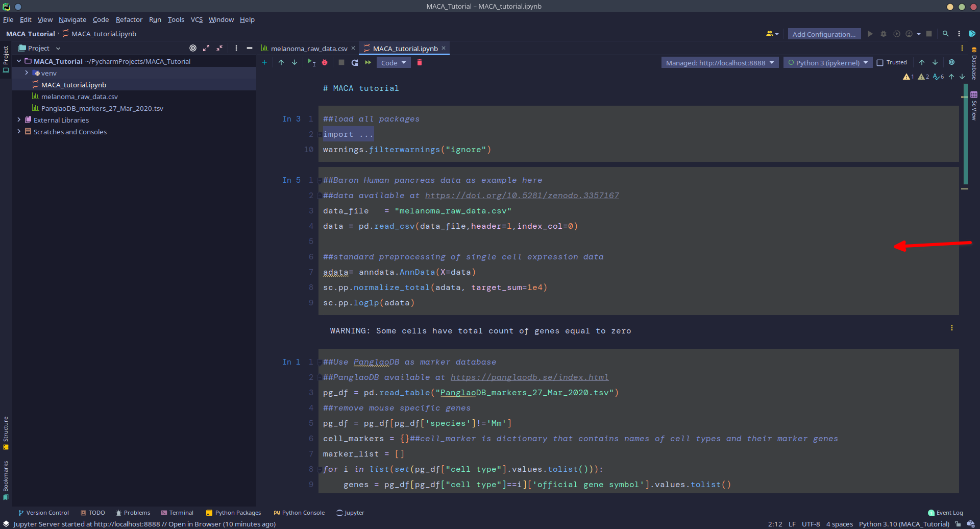Restart the Jupyter kernel
Viewport: 980px width, 529px height.
click(355, 62)
